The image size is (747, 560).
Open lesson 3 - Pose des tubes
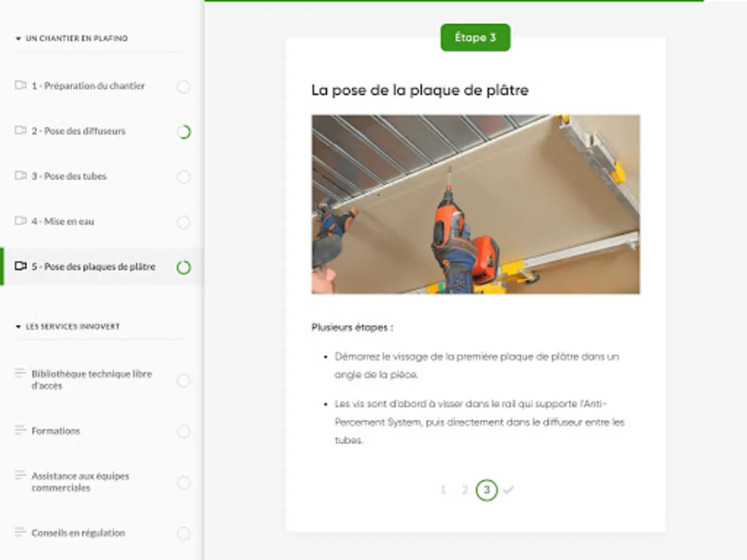click(x=69, y=176)
